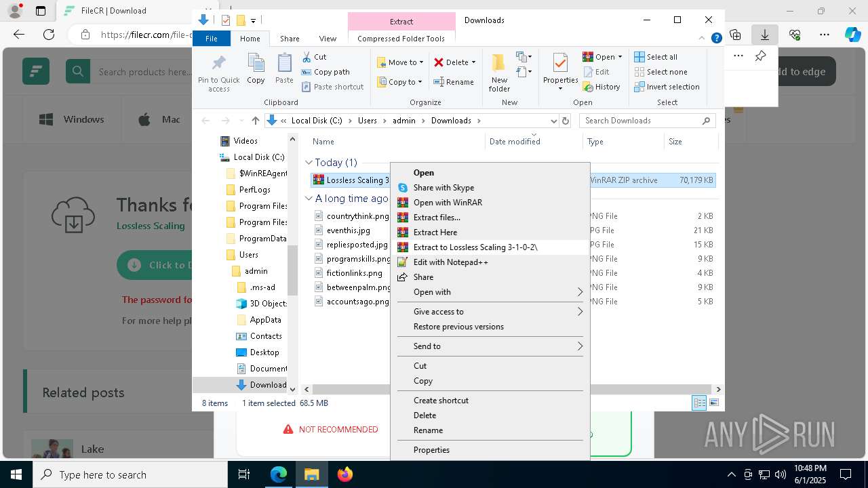The width and height of the screenshot is (868, 488).
Task: Click Copy path in ribbon
Action: 325,72
